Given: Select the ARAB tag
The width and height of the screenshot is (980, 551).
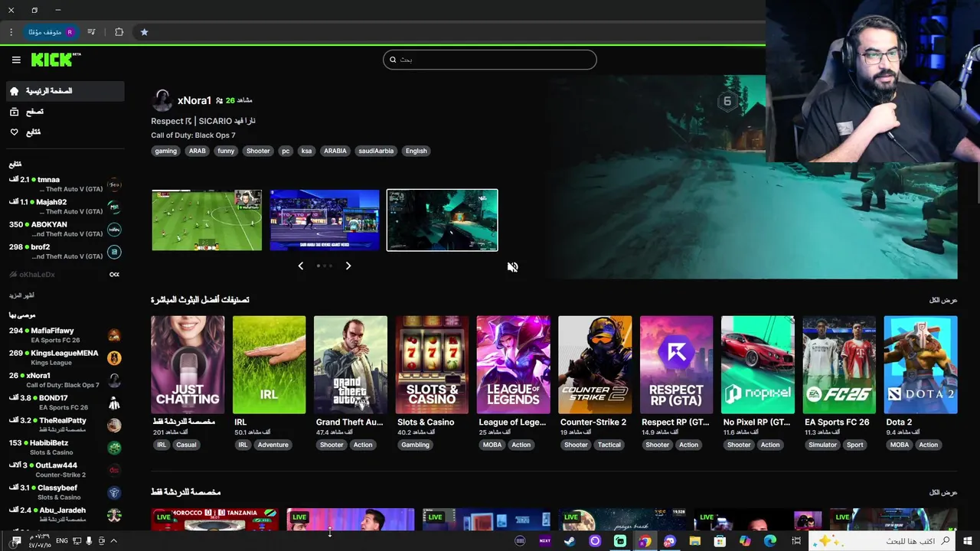Looking at the screenshot, I should tap(198, 151).
